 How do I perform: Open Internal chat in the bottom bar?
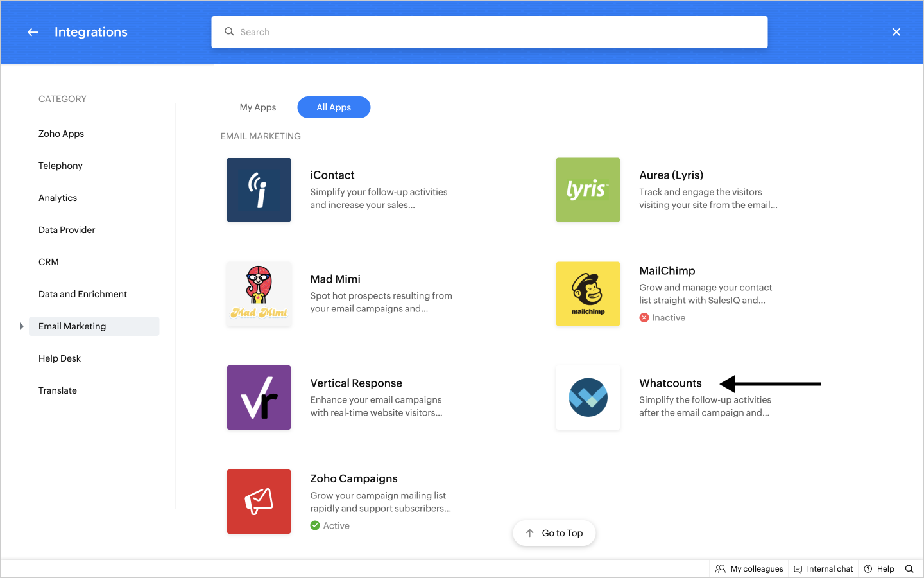[824, 569]
